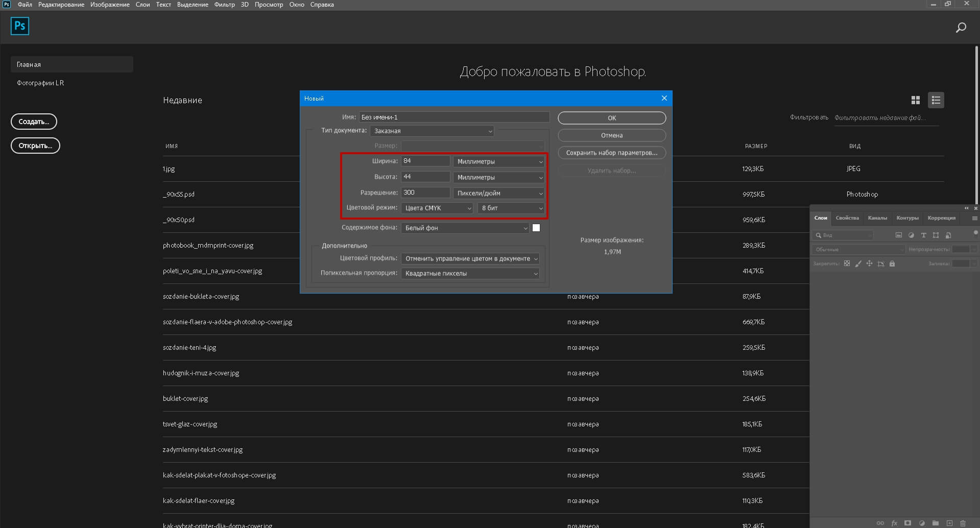Open the background contents dropdown
This screenshot has width=980, height=528.
click(465, 228)
